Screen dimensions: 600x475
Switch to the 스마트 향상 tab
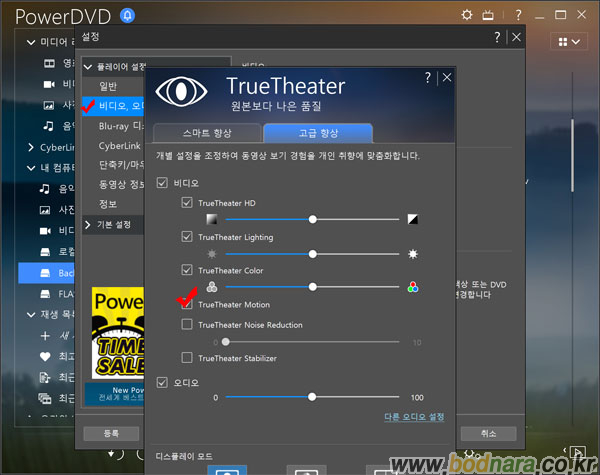(x=207, y=133)
